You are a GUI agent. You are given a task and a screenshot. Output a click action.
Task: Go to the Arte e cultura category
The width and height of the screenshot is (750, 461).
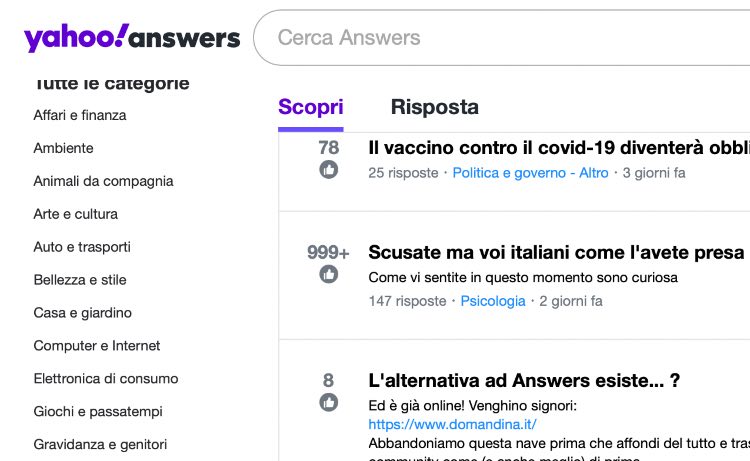(75, 214)
